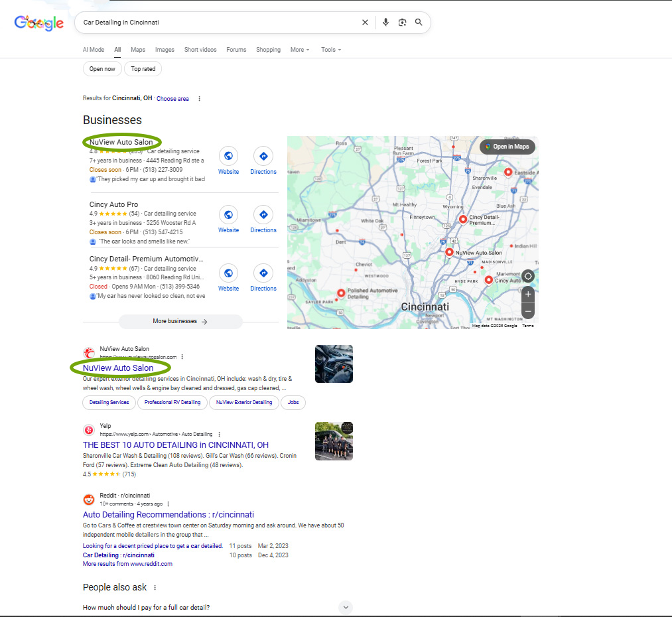Open the blue NuView Auto Salon result link

click(x=118, y=368)
